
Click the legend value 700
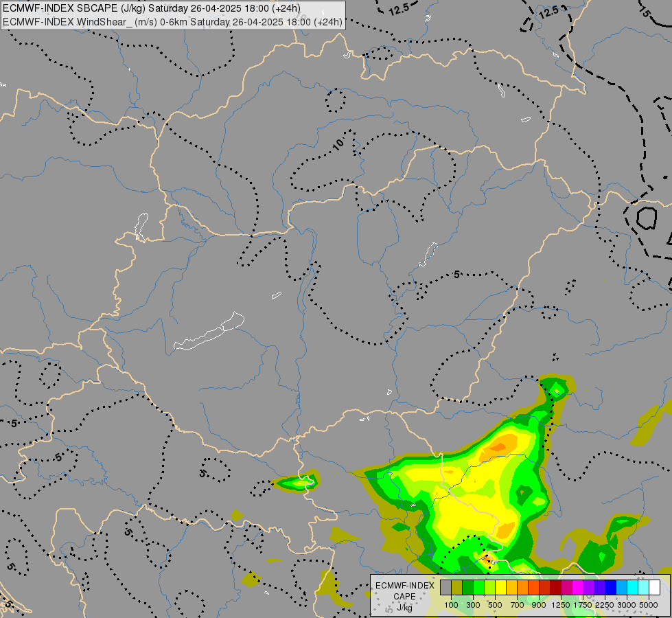click(518, 605)
